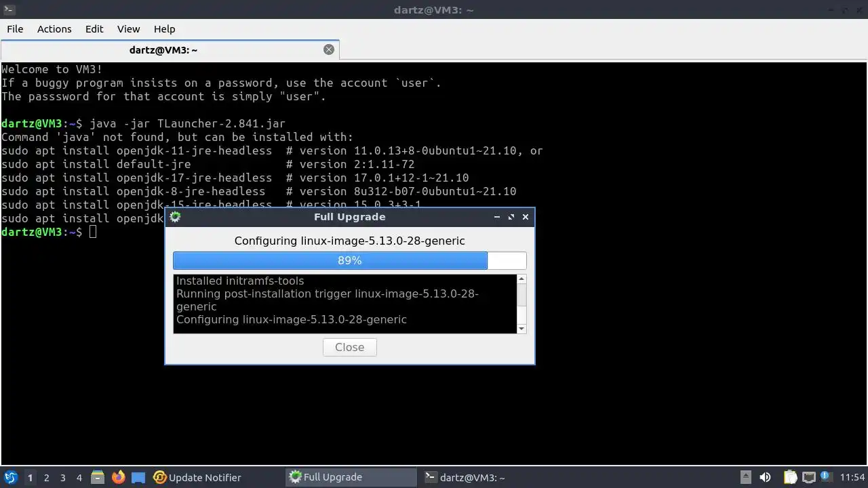Click the 89% progress bar
The width and height of the screenshot is (868, 488).
click(349, 260)
